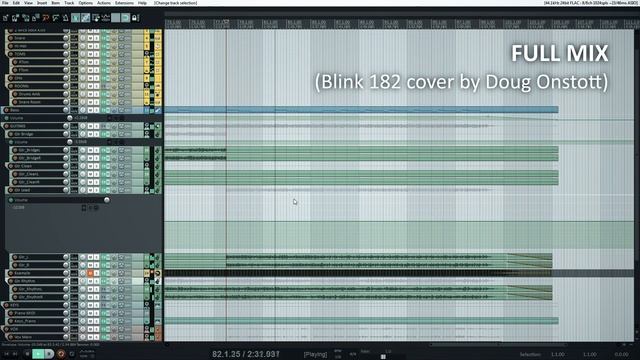
Task: Open the File menu
Action: (5, 3)
